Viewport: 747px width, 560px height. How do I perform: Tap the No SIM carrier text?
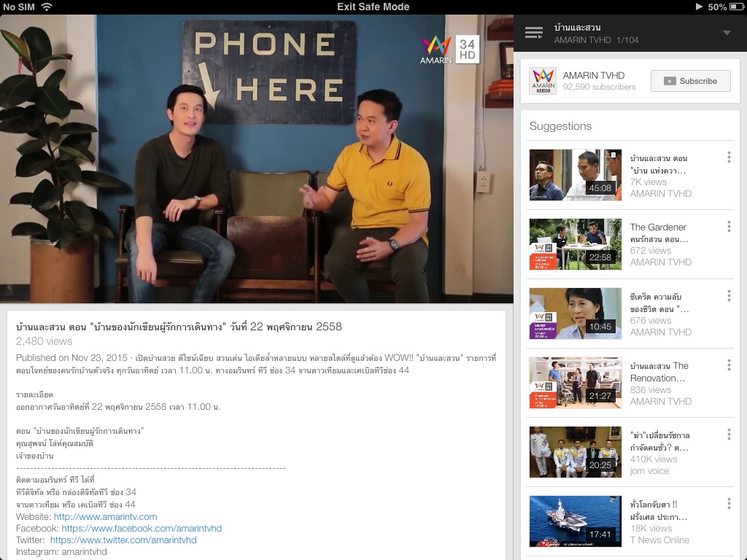[x=19, y=7]
